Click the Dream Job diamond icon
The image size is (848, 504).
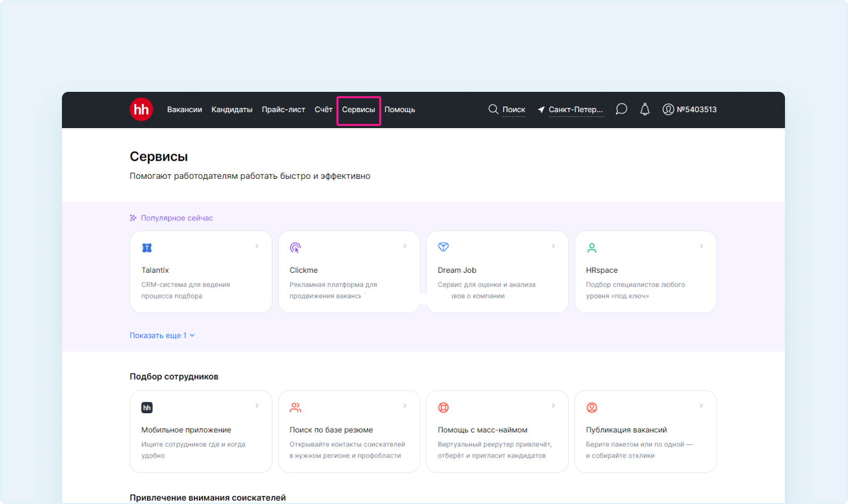tap(443, 247)
